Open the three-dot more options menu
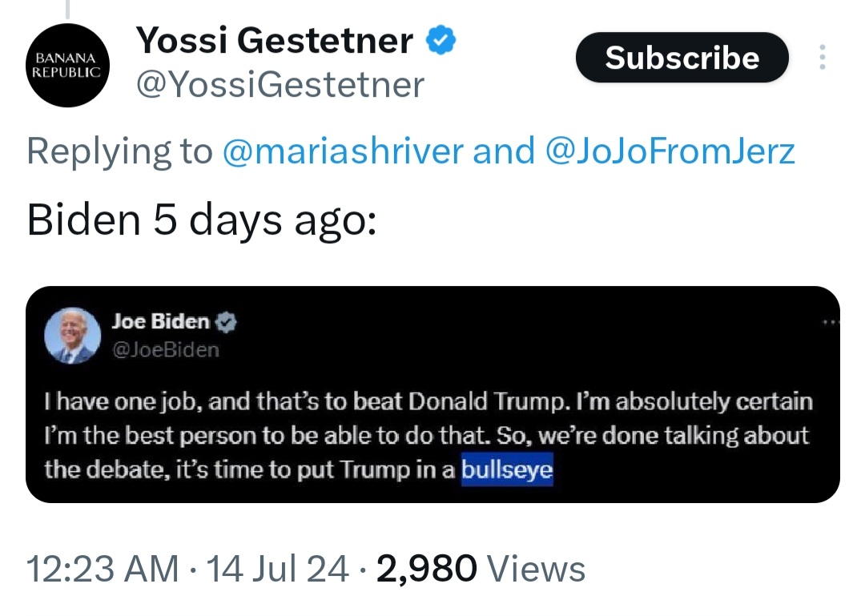865x616 pixels. (822, 58)
